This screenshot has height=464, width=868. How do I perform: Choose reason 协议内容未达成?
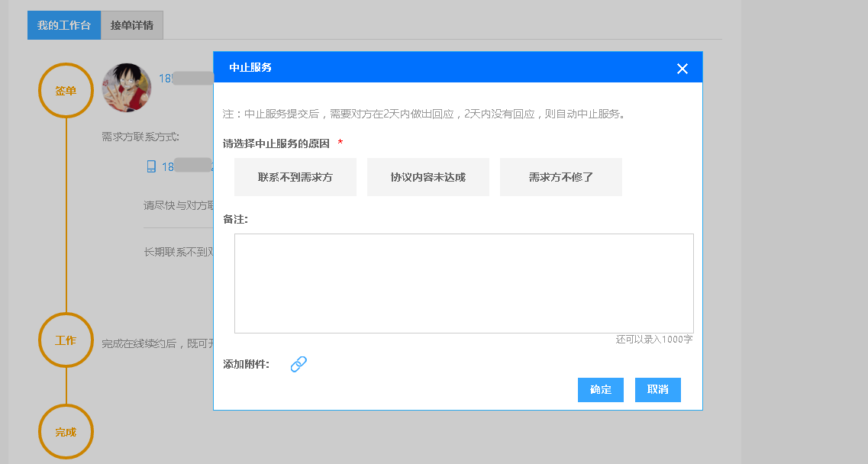[428, 177]
